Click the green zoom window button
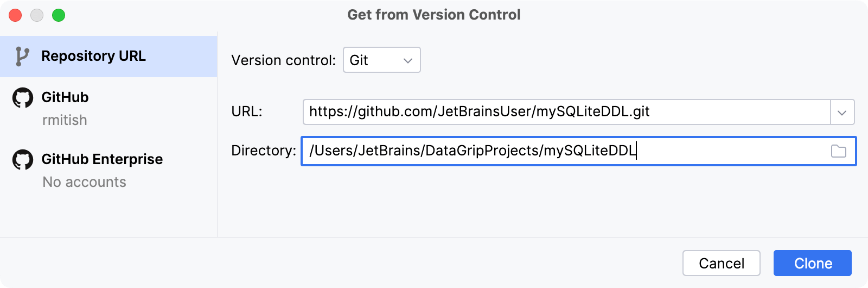This screenshot has width=868, height=288. click(59, 15)
